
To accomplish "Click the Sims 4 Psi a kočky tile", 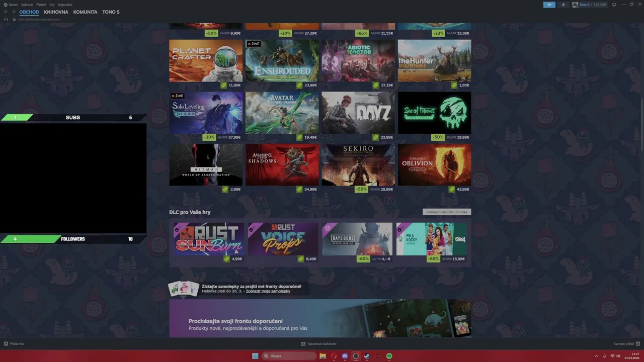I will click(x=432, y=239).
